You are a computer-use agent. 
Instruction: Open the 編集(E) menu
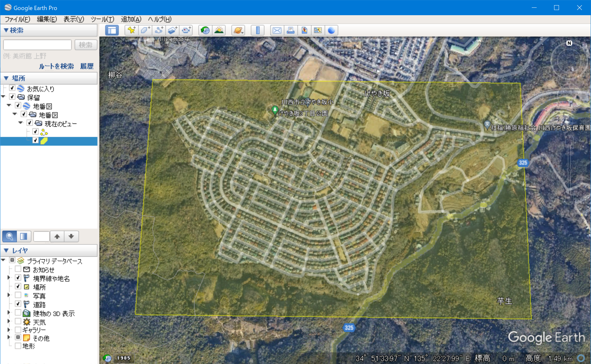click(x=47, y=19)
